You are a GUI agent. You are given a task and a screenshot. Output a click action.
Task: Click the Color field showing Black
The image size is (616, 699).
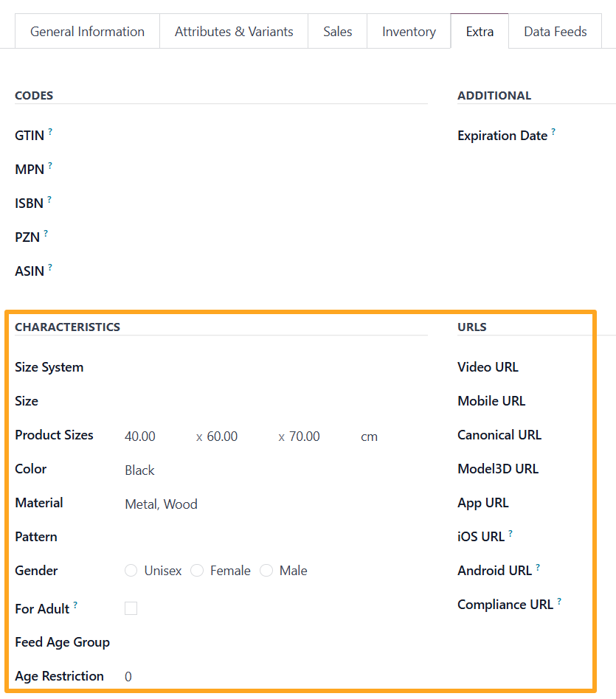pyautogui.click(x=139, y=470)
